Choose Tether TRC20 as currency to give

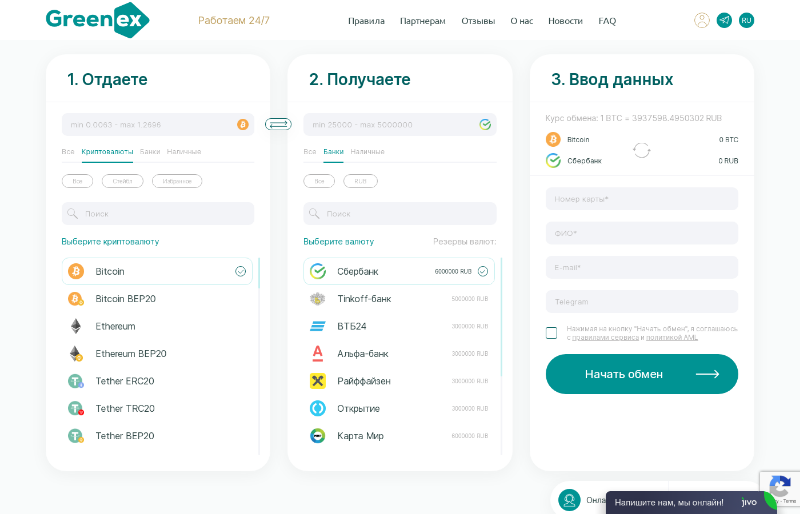click(125, 408)
